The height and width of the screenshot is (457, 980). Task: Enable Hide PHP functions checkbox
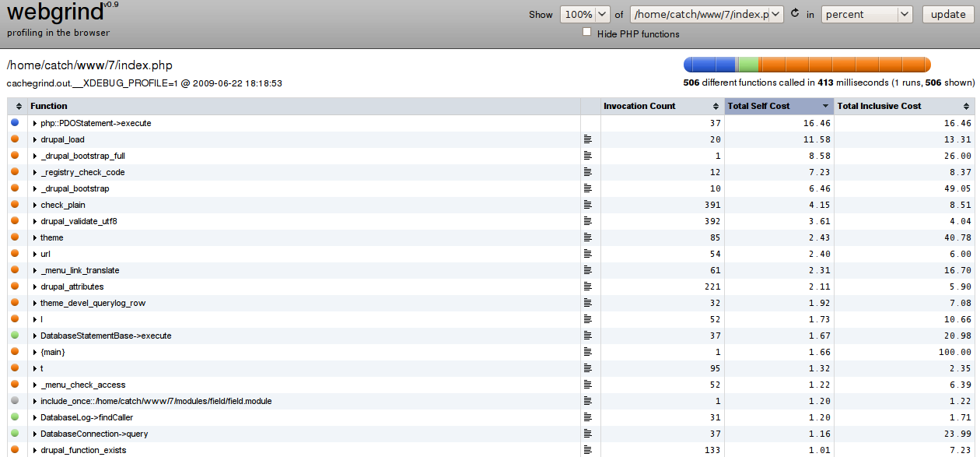point(587,33)
